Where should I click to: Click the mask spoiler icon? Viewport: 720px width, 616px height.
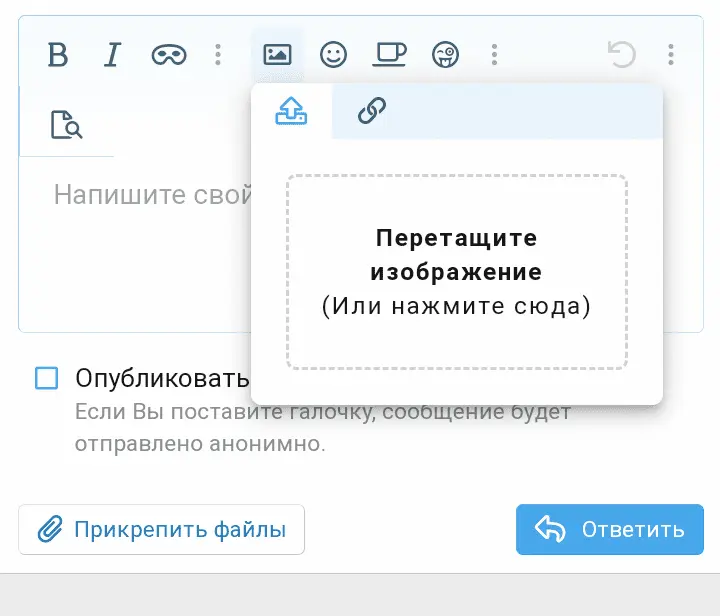pyautogui.click(x=168, y=55)
